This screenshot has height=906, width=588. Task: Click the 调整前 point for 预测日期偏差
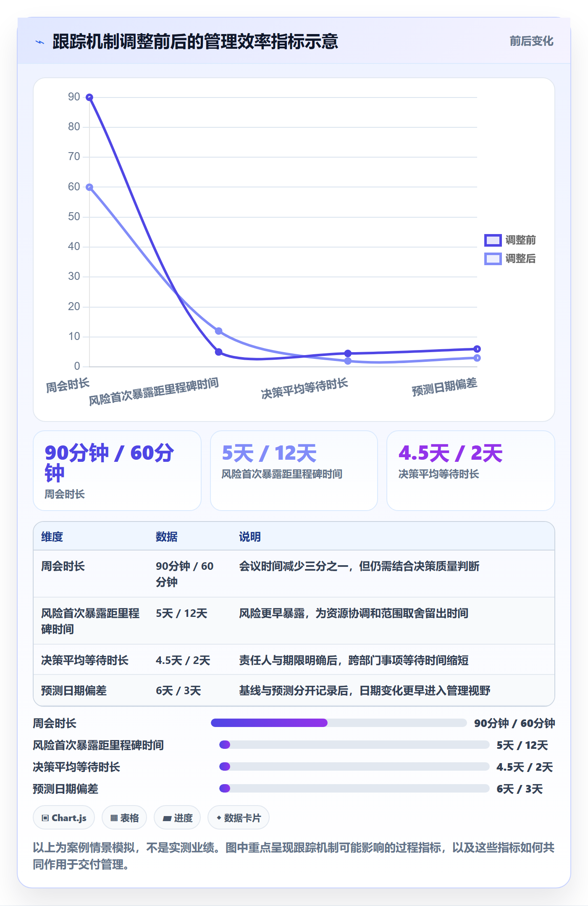pyautogui.click(x=477, y=349)
